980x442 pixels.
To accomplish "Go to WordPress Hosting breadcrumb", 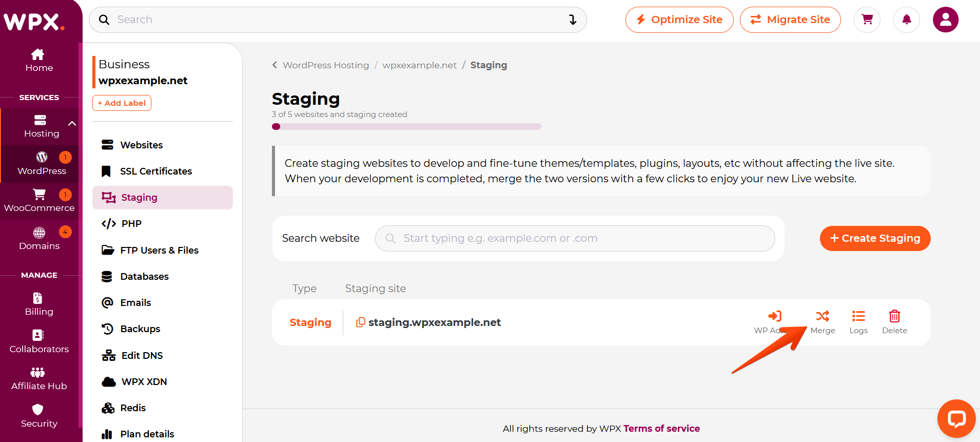I will pos(326,65).
